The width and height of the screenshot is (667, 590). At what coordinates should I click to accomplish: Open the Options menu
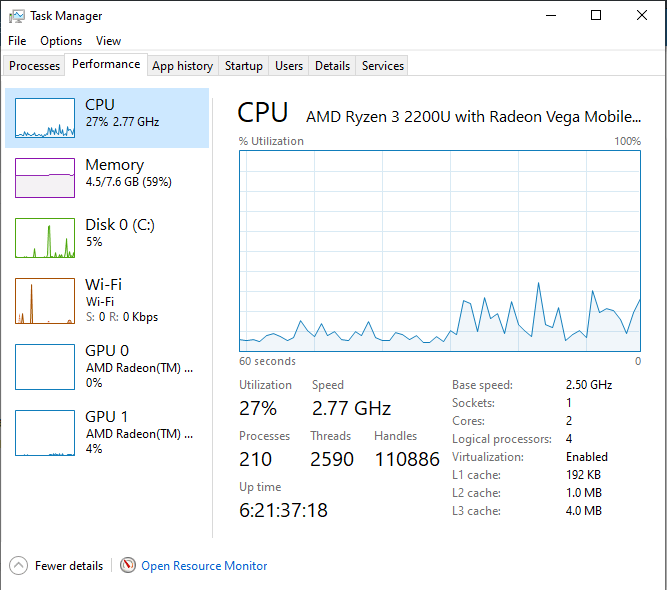point(61,41)
